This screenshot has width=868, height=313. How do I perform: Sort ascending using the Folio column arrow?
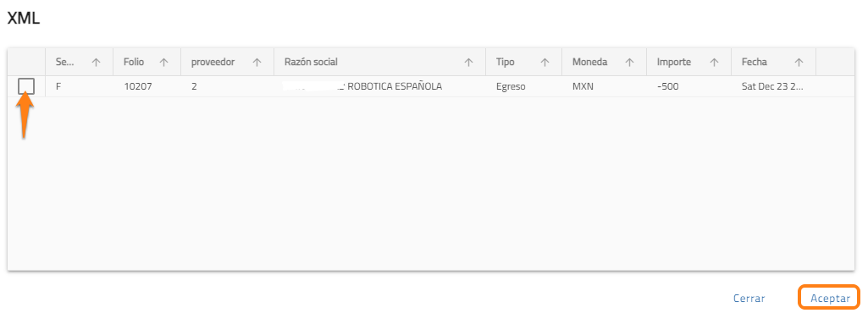[x=163, y=63]
